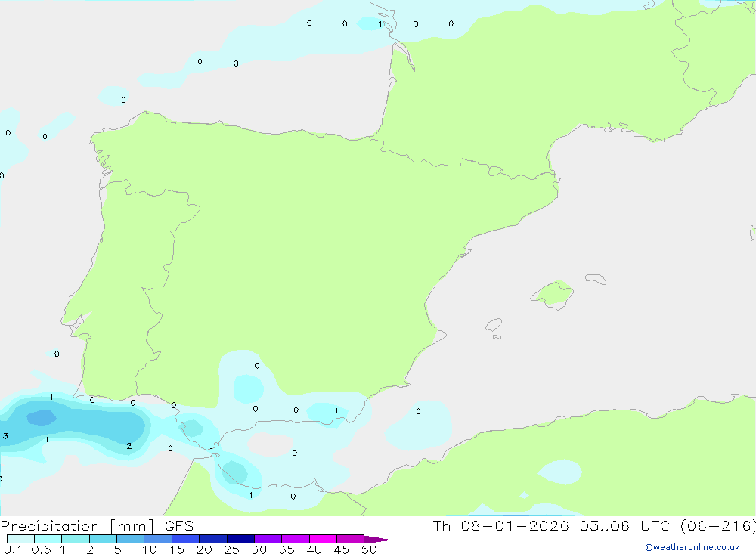The height and width of the screenshot is (554, 756).
Task: Select the 5–10 mm legend color box
Action: point(131,539)
